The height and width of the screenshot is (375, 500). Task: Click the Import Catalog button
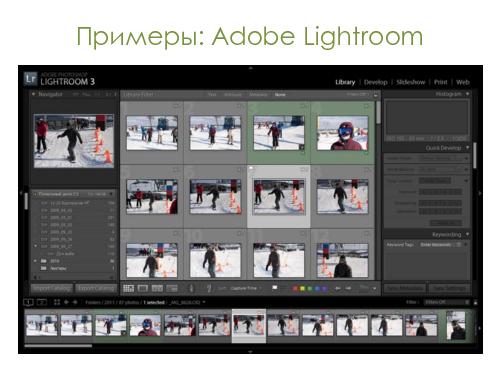pos(52,288)
